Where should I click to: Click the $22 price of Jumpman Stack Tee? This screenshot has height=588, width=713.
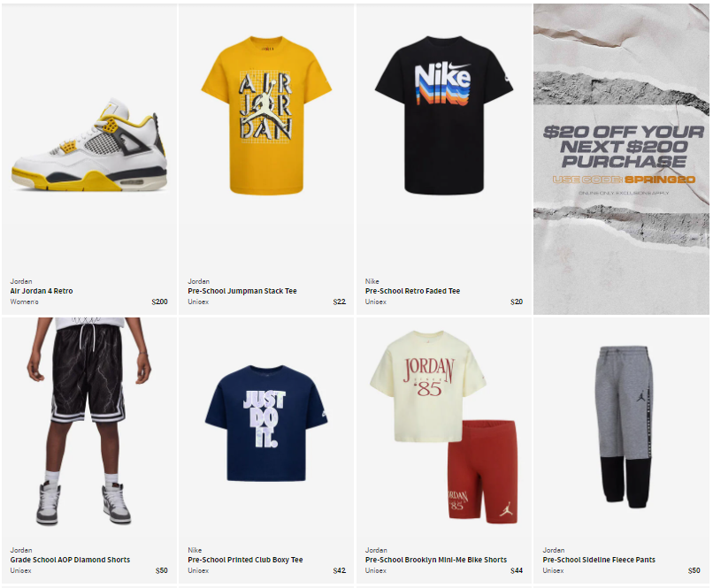339,302
